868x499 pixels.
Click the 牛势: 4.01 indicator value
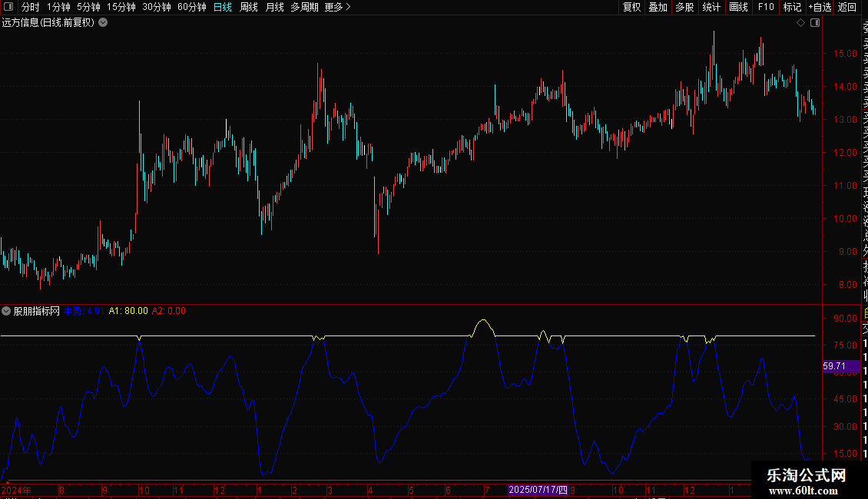pyautogui.click(x=84, y=311)
